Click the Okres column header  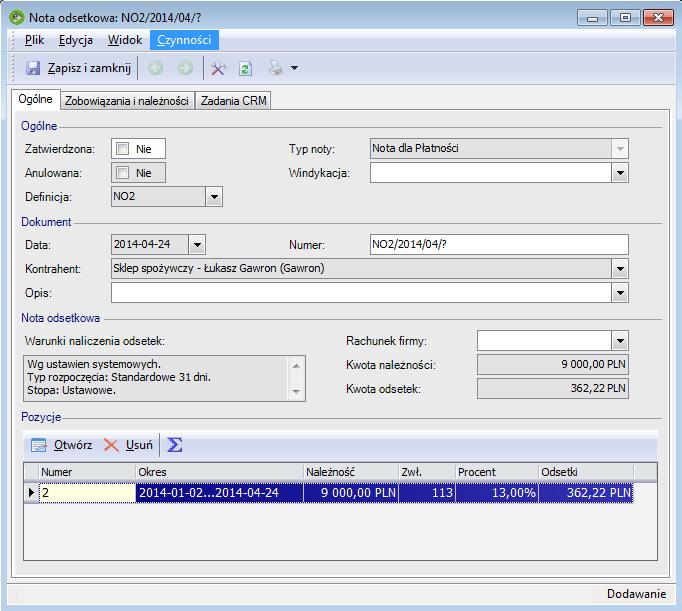[219, 472]
